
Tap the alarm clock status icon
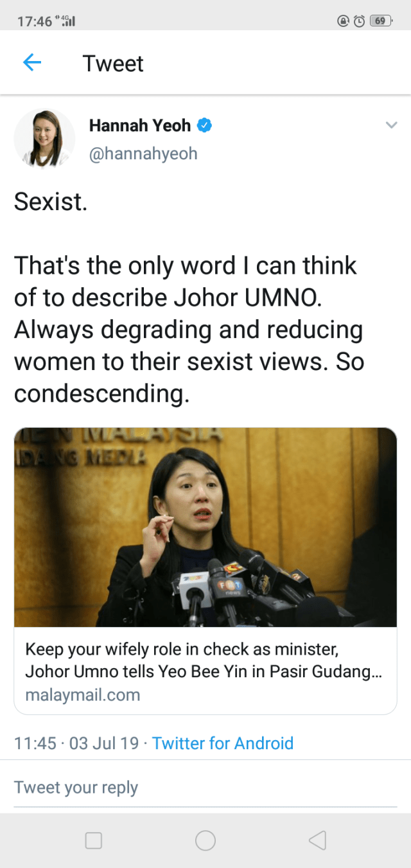click(360, 21)
